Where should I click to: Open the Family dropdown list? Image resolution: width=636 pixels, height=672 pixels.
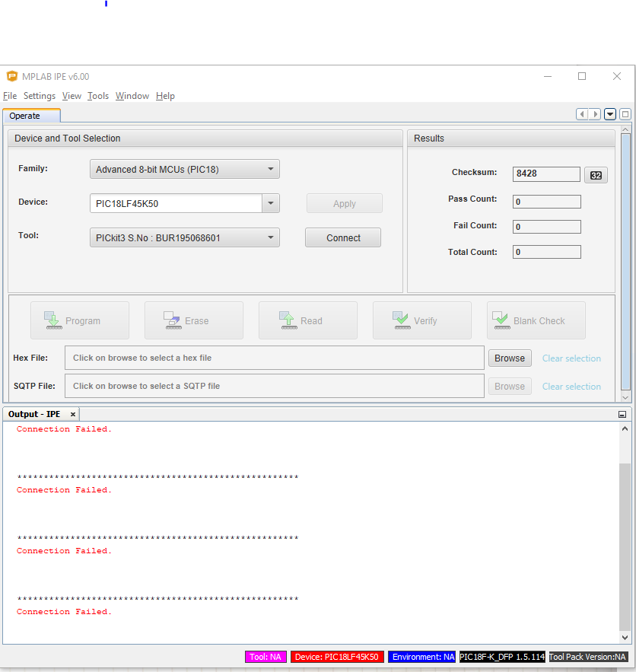[185, 169]
